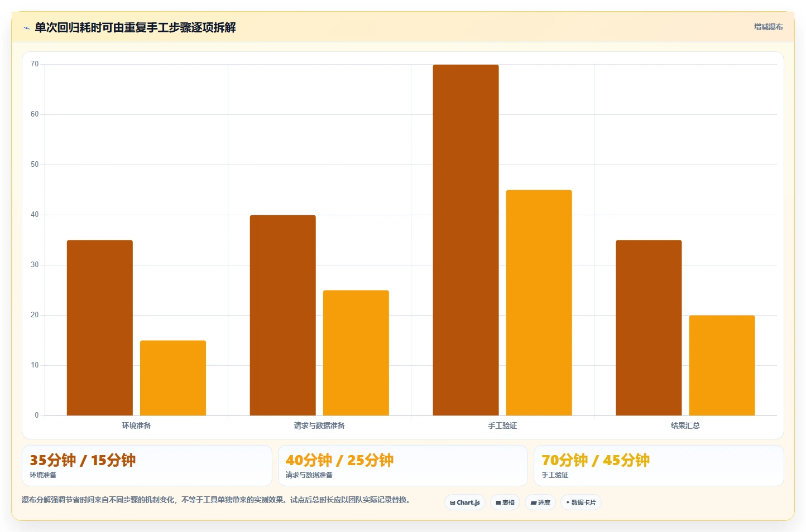Click the 40分钟 / 25分钟 data card
The image size is (806, 532).
click(403, 466)
